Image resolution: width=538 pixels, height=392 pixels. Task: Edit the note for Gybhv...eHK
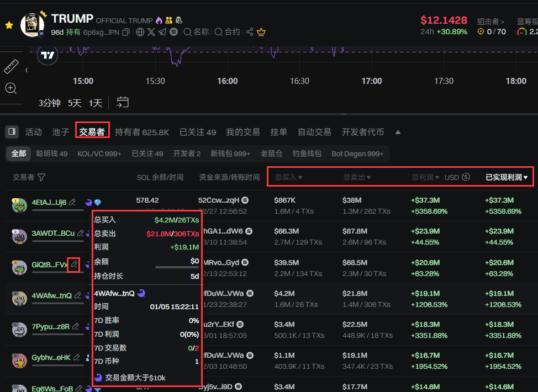click(x=77, y=357)
